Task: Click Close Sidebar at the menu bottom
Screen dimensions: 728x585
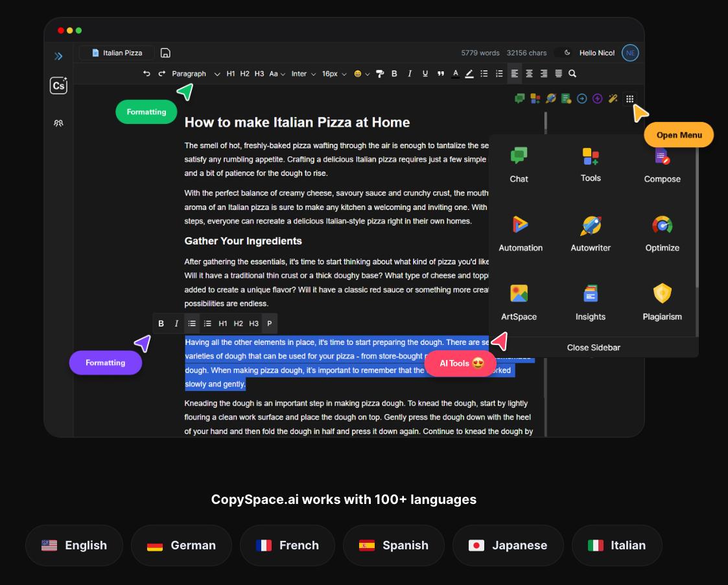Action: click(594, 347)
